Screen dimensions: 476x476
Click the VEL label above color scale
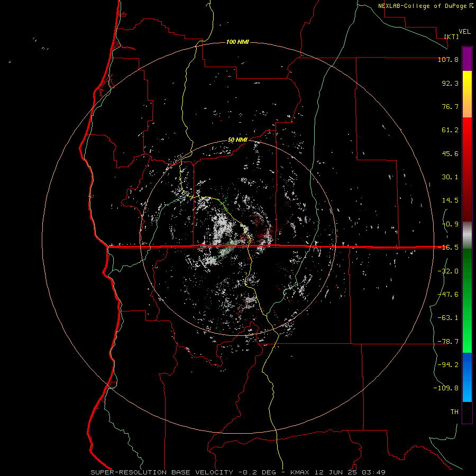point(464,32)
